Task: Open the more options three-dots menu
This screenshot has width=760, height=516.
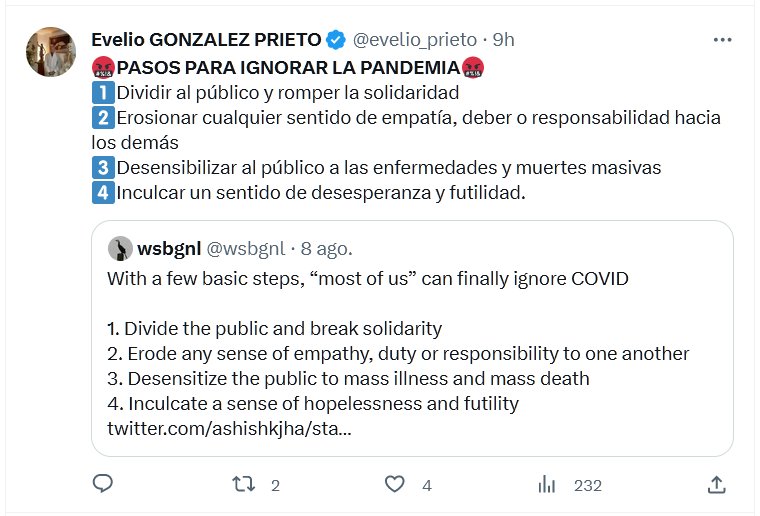Action: 722,40
